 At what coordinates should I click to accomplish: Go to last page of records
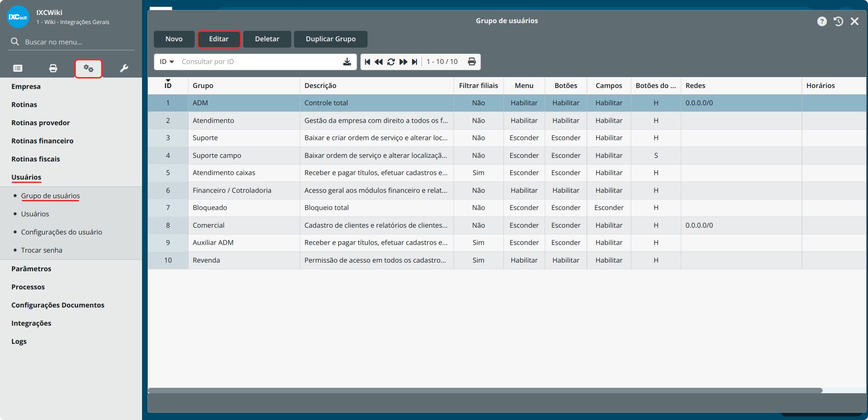[414, 62]
